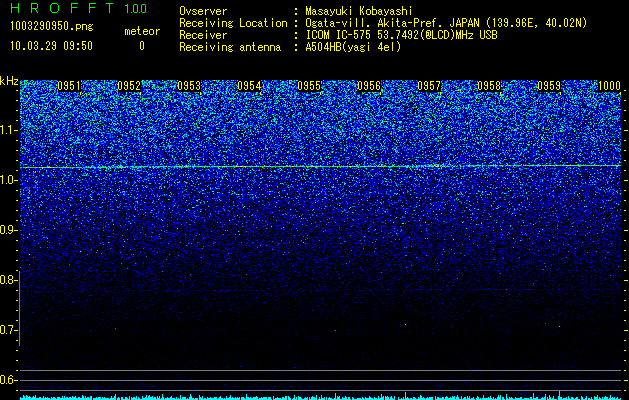Click the kHz axis unit label
Screen dimensions: 629x400
9,81
